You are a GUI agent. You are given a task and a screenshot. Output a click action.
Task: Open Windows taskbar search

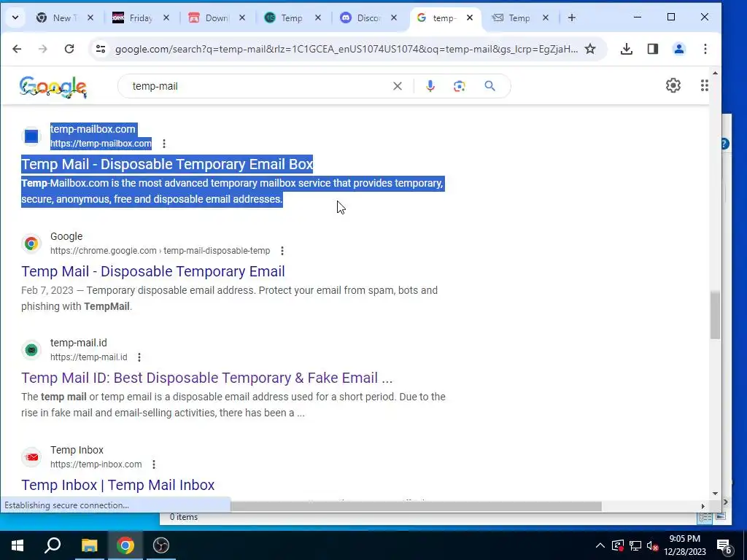[53, 545]
